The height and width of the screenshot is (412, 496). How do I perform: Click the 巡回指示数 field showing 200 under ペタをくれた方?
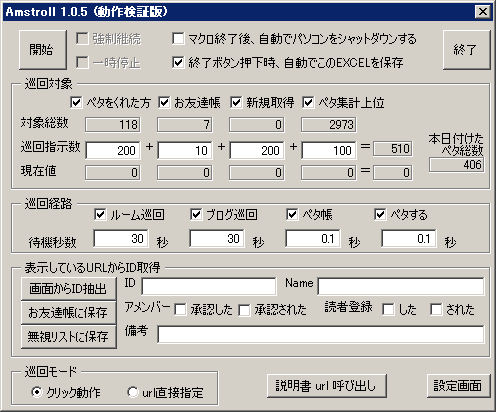coord(113,150)
